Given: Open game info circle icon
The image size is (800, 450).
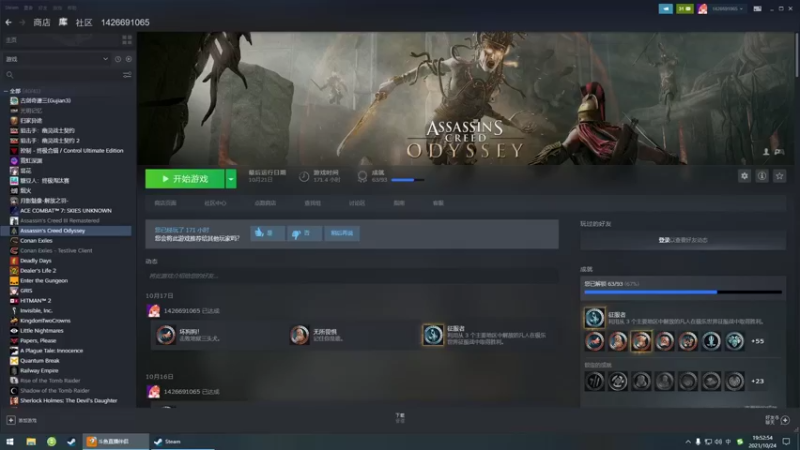Looking at the screenshot, I should pos(762,176).
